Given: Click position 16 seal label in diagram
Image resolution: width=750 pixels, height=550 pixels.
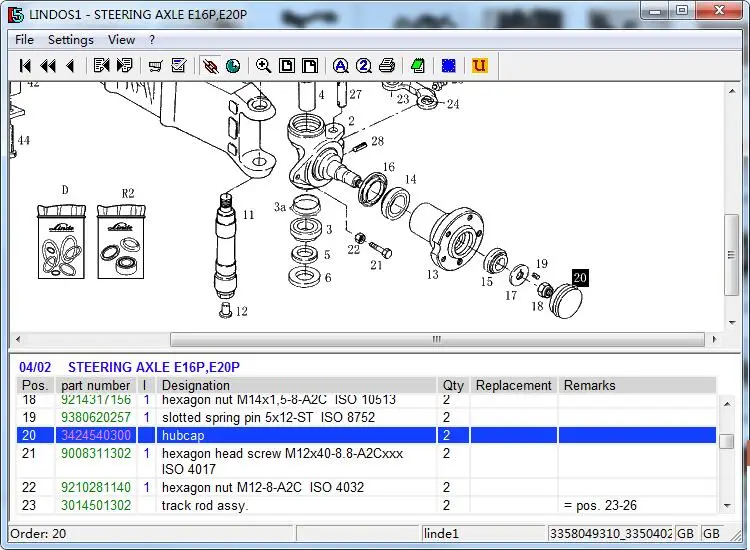Looking at the screenshot, I should [x=389, y=167].
